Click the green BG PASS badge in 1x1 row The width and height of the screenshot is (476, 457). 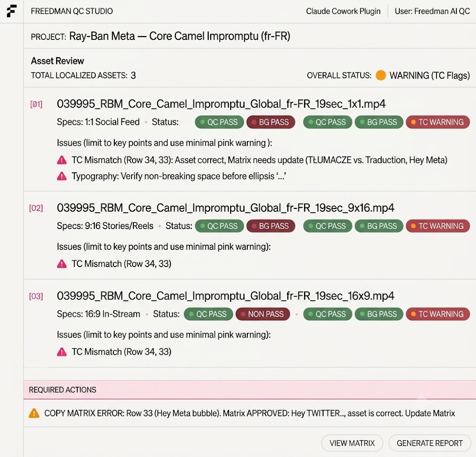click(x=379, y=122)
